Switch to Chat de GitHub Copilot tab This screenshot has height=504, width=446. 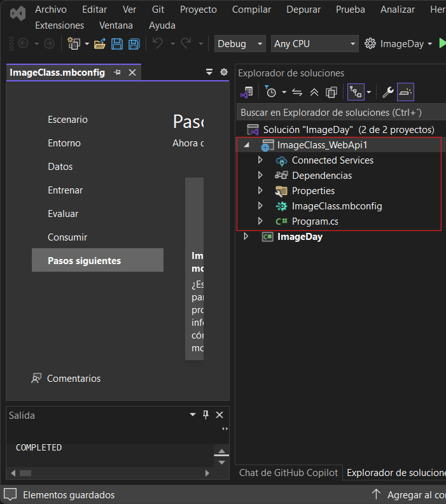(289, 472)
